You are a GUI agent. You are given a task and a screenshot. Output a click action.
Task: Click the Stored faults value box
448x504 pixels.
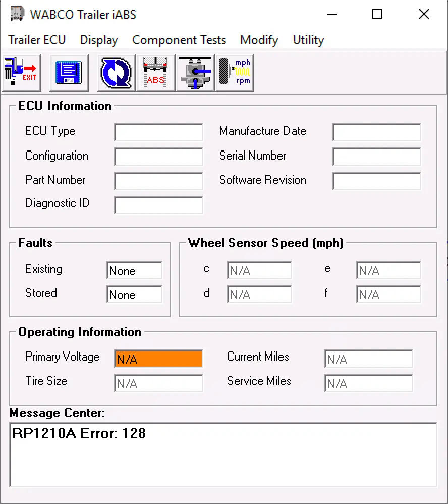click(134, 294)
